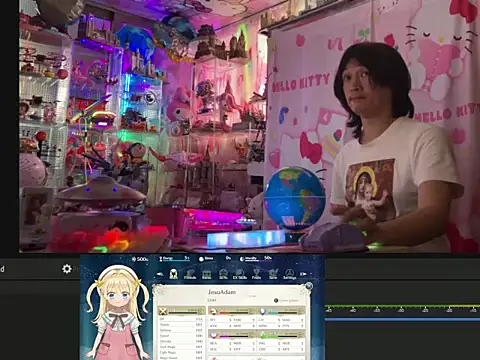The width and height of the screenshot is (480, 360).
Task: Open the Feats trophy tab
Action: (256, 274)
